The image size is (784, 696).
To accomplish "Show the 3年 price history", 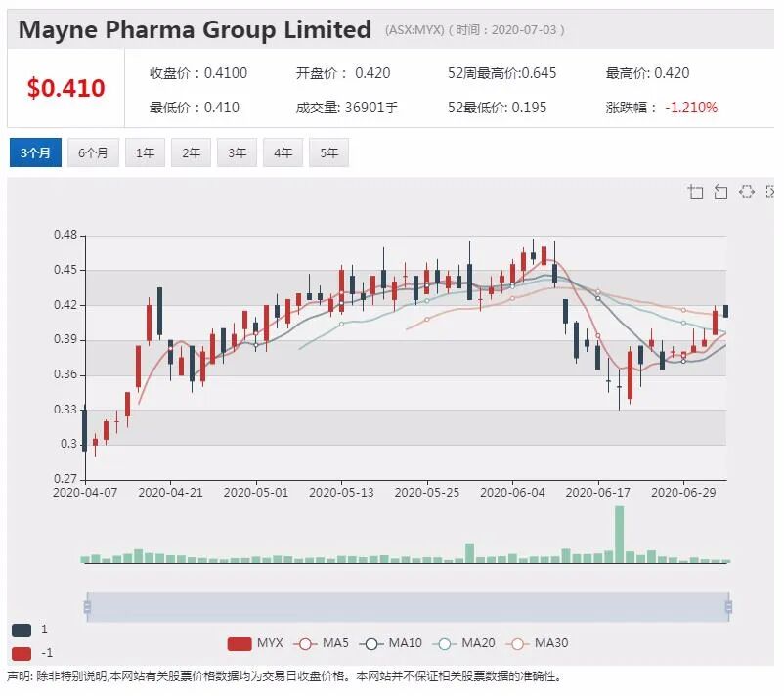I will (237, 152).
